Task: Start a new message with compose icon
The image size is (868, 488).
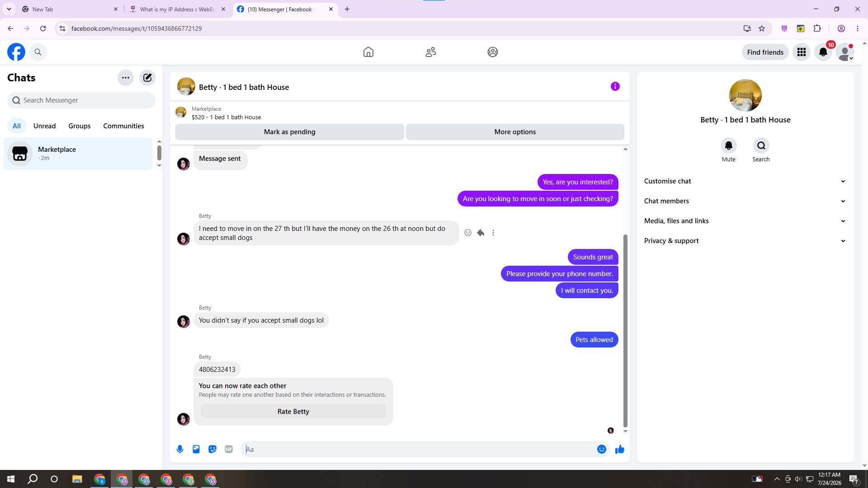Action: [x=147, y=78]
